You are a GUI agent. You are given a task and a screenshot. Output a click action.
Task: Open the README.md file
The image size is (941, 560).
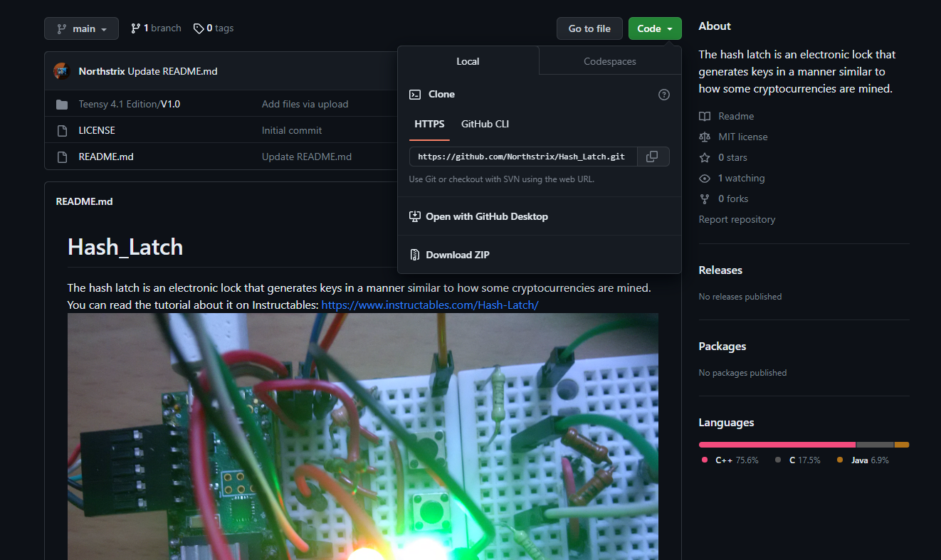105,157
